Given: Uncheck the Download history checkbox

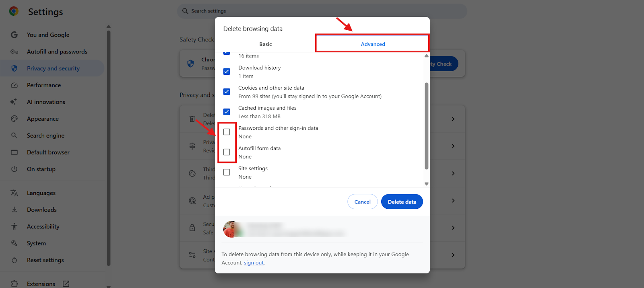Looking at the screenshot, I should click(x=227, y=72).
